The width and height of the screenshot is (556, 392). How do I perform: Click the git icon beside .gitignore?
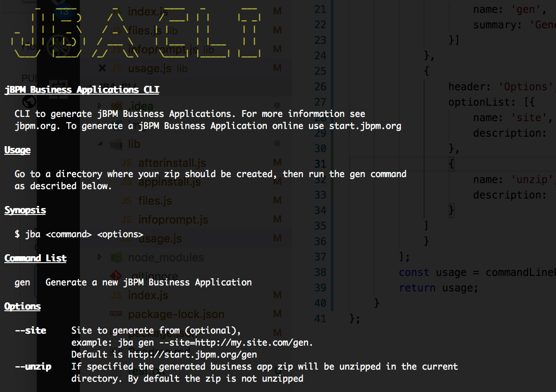coord(116,276)
